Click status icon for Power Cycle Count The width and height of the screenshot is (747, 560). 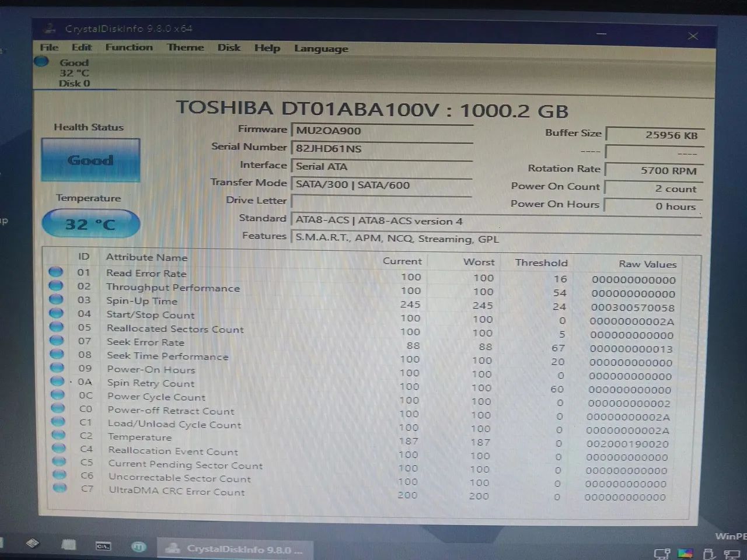[58, 394]
